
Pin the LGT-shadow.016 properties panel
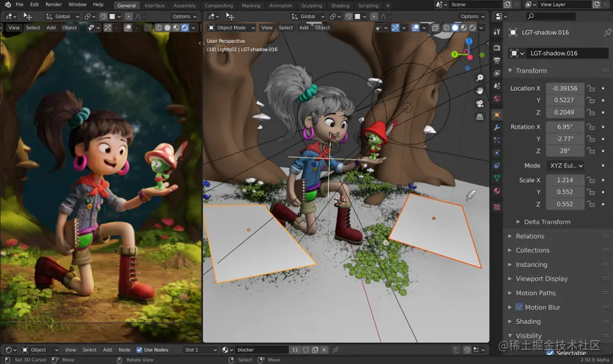(x=607, y=33)
